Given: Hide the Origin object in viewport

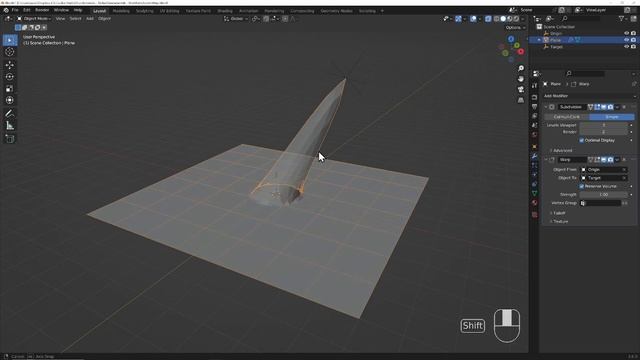Looking at the screenshot, I should pos(627,33).
